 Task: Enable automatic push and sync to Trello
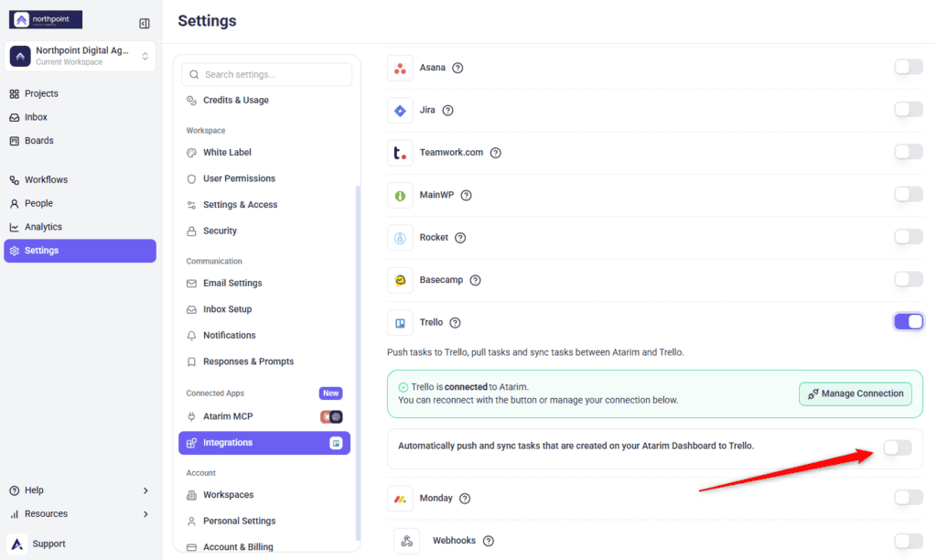point(898,447)
